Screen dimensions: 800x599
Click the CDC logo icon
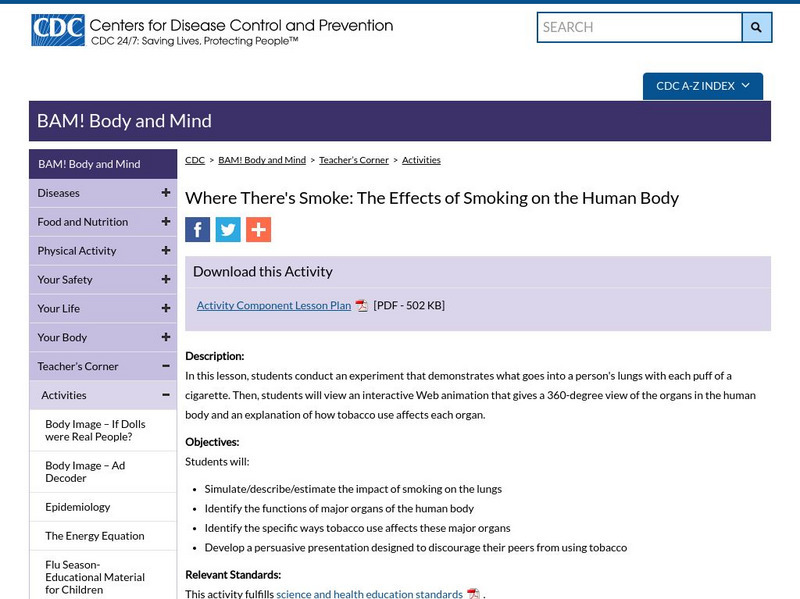(x=55, y=27)
